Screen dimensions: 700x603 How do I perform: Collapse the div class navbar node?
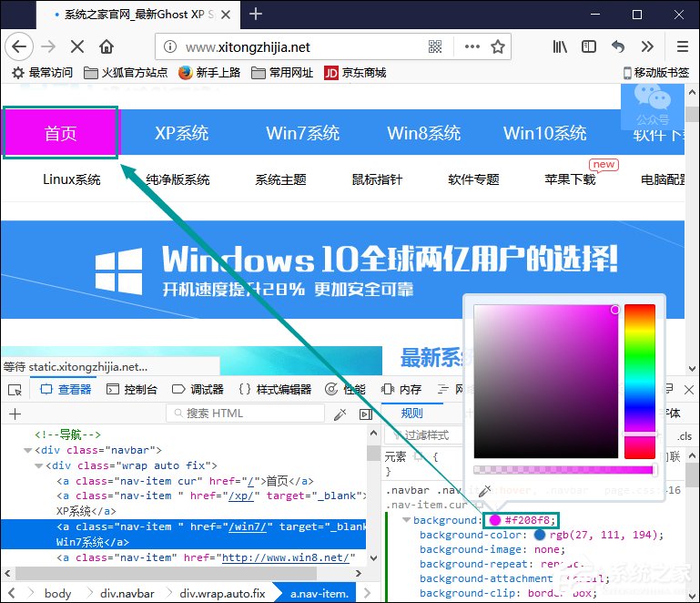tap(25, 451)
